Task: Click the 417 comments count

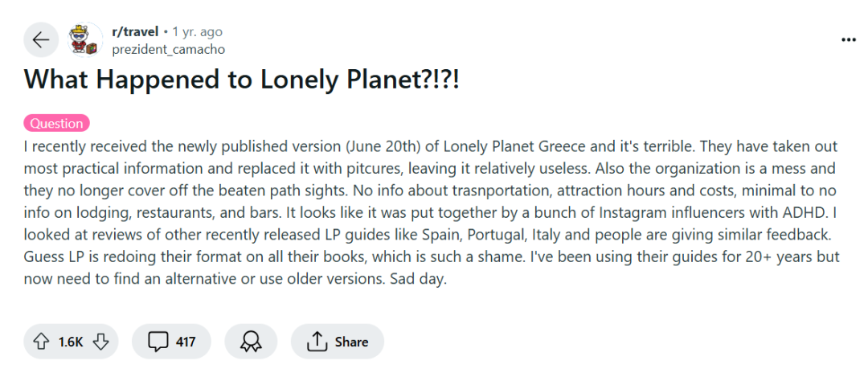Action: (x=186, y=342)
